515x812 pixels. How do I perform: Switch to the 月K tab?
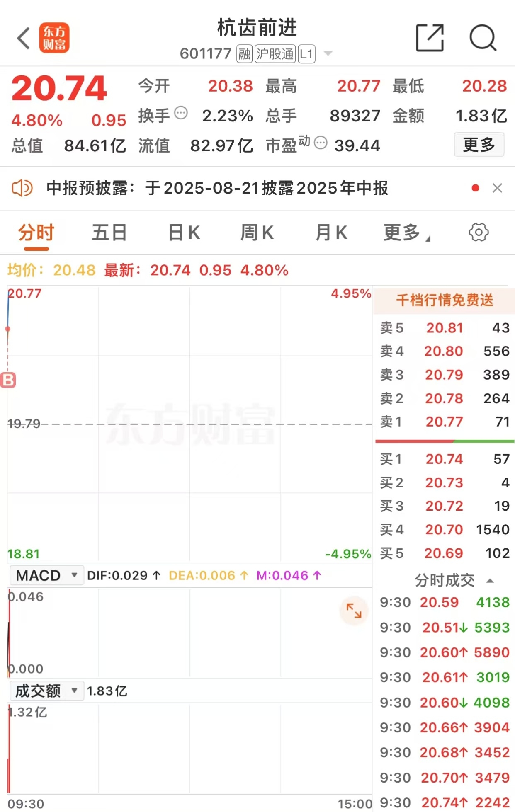point(331,233)
